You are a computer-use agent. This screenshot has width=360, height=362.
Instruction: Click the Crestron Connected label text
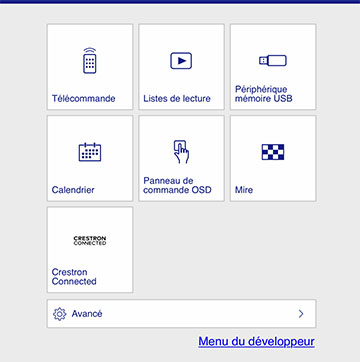pyautogui.click(x=74, y=277)
